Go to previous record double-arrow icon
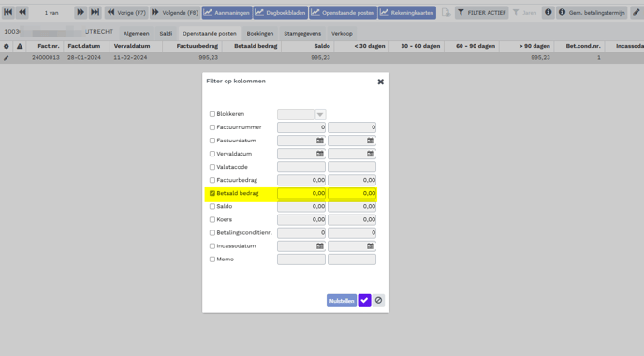Image resolution: width=644 pixels, height=356 pixels. (x=22, y=12)
